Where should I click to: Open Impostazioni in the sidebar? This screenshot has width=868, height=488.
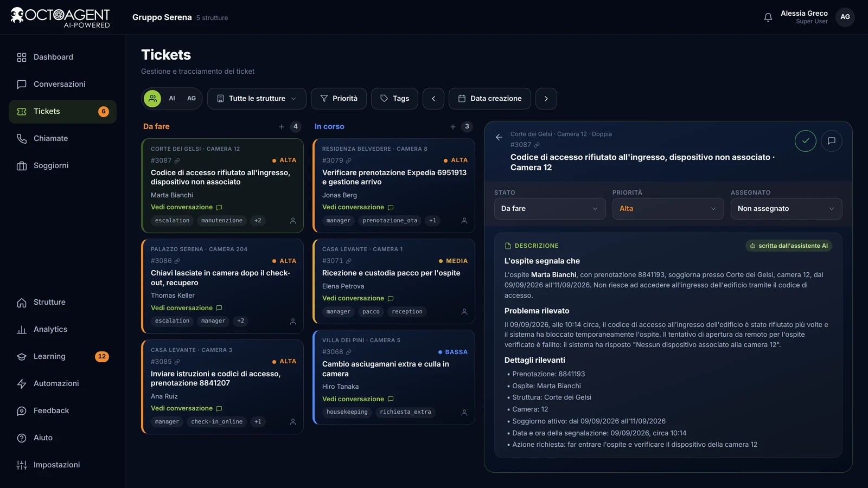tap(62, 465)
